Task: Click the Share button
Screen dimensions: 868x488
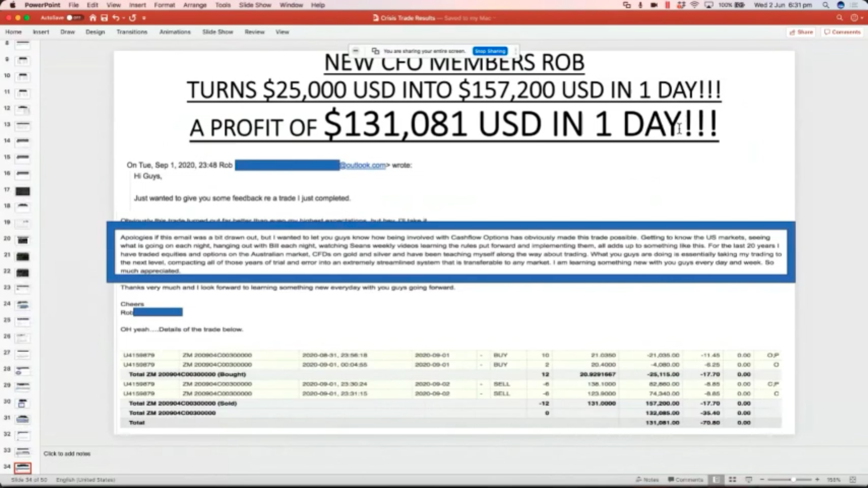Action: (801, 32)
